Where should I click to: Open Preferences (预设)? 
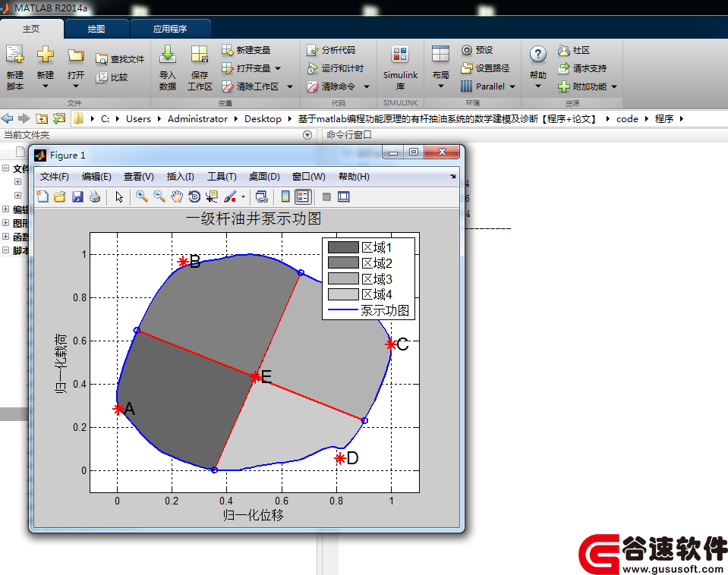477,49
